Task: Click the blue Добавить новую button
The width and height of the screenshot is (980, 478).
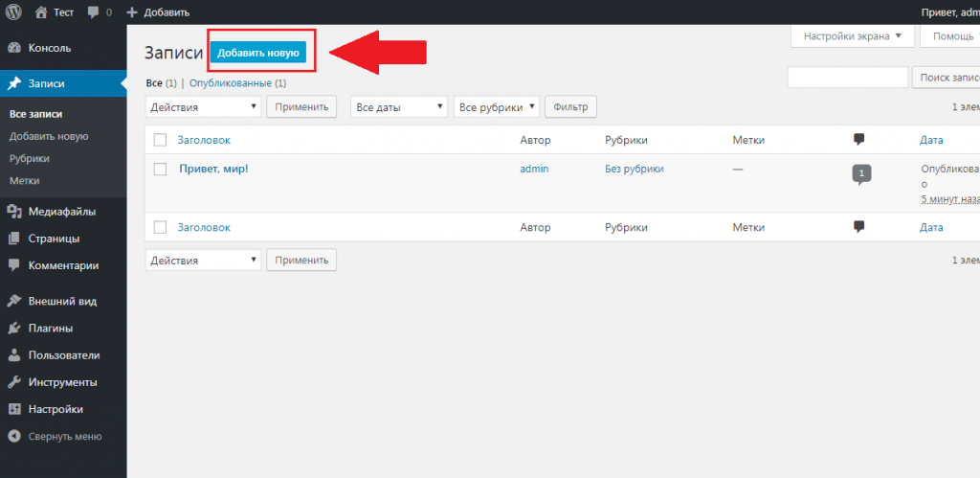Action: click(x=258, y=54)
